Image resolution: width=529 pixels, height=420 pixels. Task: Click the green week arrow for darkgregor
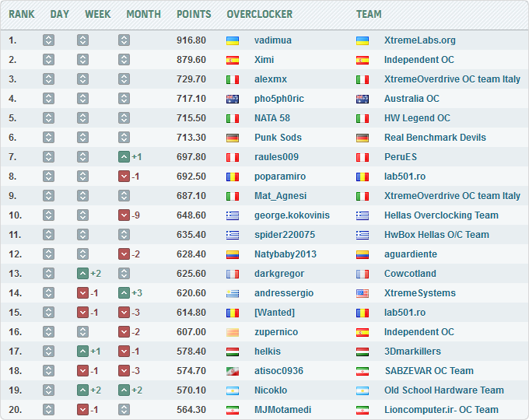point(82,274)
